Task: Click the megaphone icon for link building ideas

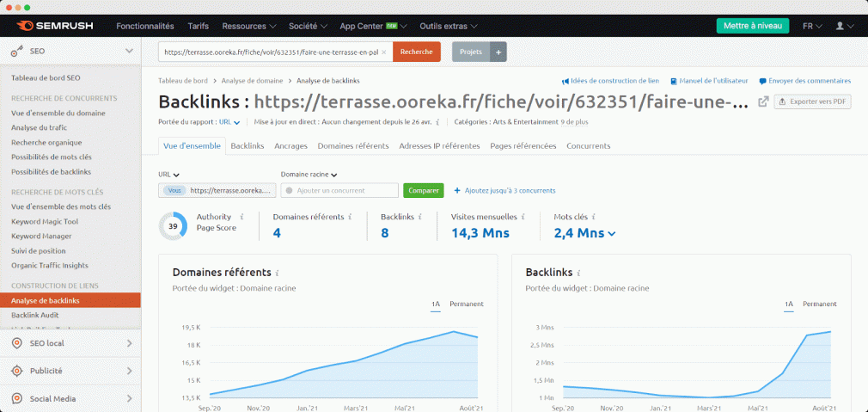Action: click(x=565, y=81)
